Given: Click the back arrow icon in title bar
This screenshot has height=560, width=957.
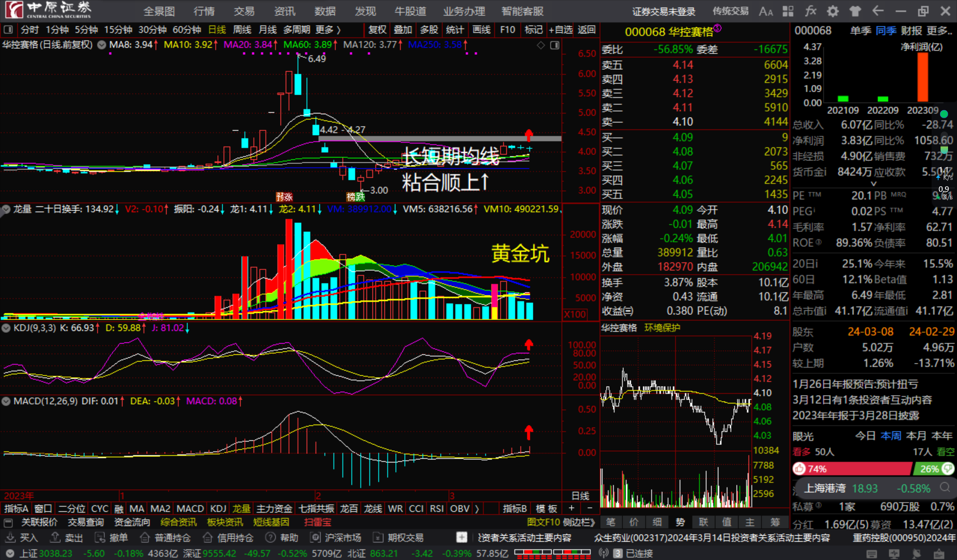Looking at the screenshot, I should tap(878, 11).
